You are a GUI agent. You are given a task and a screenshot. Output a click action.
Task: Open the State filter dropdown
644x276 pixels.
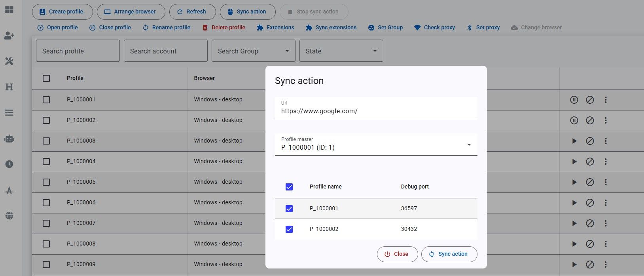pos(341,51)
